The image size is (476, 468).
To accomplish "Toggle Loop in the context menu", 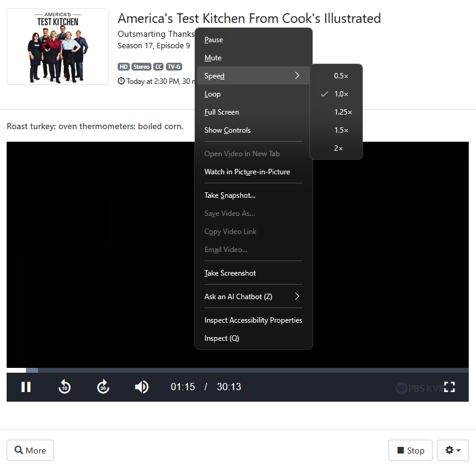I will click(x=212, y=94).
